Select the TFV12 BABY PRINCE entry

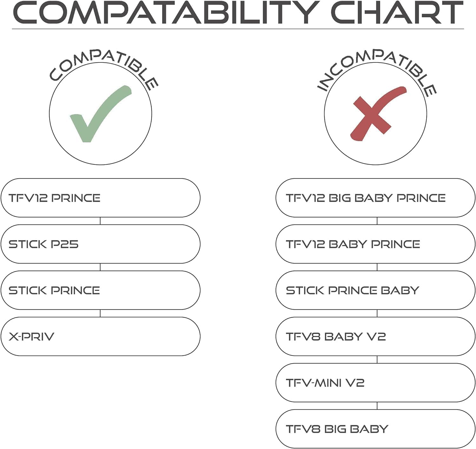click(x=375, y=244)
